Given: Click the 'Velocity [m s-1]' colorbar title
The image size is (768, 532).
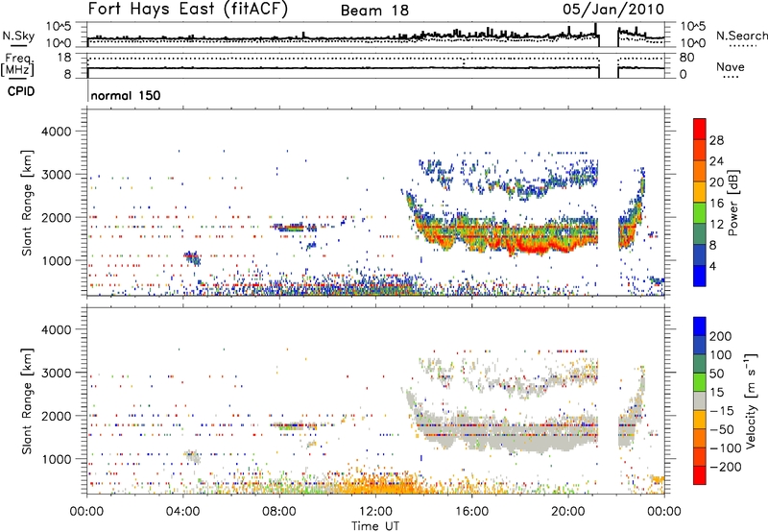Looking at the screenshot, I should click(751, 400).
